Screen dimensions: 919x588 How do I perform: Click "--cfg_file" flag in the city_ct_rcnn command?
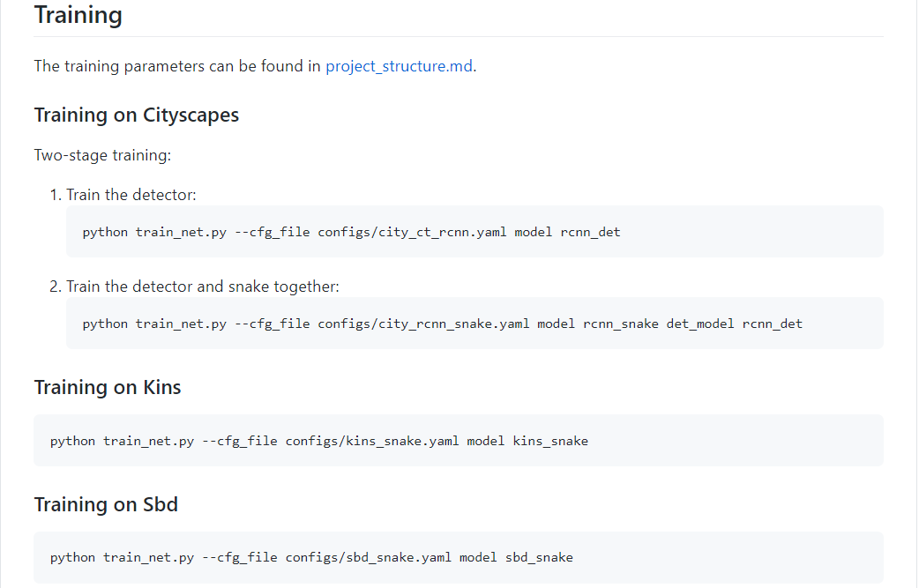(273, 232)
